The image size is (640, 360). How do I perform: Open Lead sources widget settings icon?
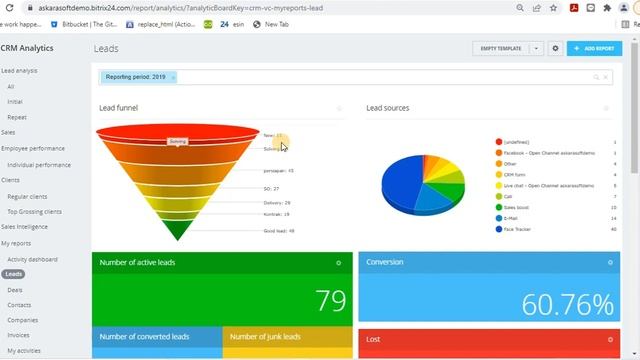pyautogui.click(x=606, y=108)
